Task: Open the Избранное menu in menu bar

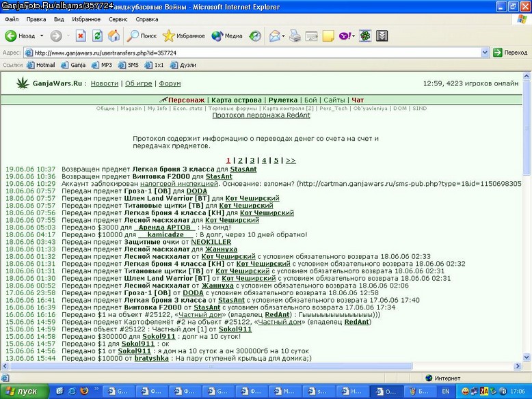Action: point(86,19)
